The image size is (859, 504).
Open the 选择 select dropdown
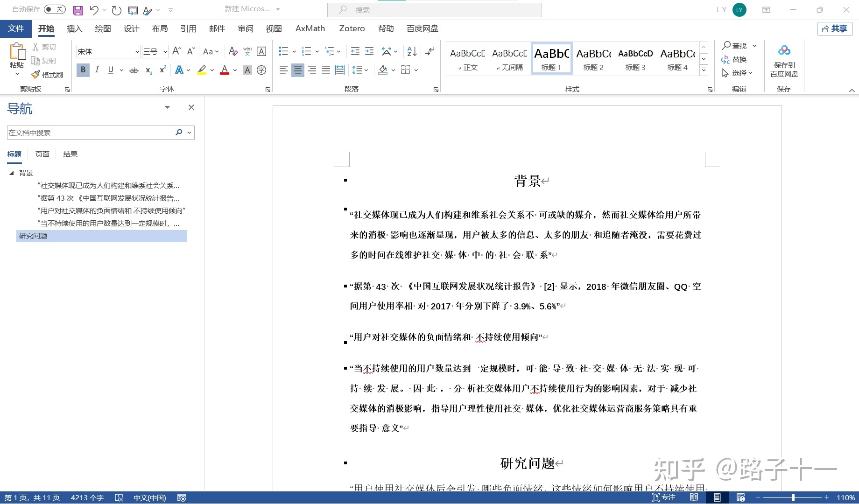pos(737,73)
